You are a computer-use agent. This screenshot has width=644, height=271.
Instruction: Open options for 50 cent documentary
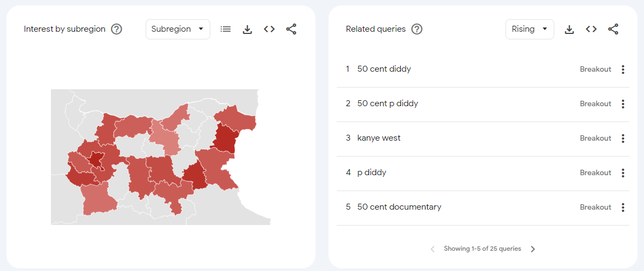(x=623, y=207)
